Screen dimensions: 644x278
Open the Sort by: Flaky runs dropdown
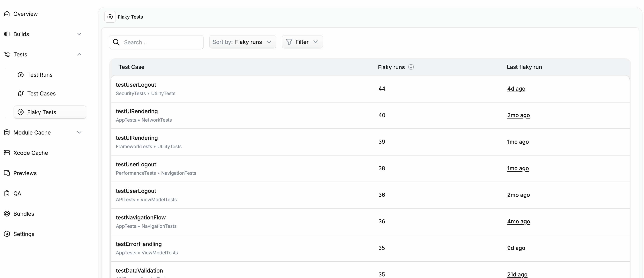coord(243,42)
